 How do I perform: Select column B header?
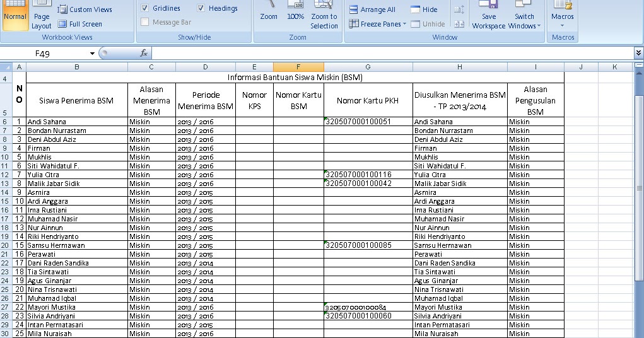[x=77, y=67]
